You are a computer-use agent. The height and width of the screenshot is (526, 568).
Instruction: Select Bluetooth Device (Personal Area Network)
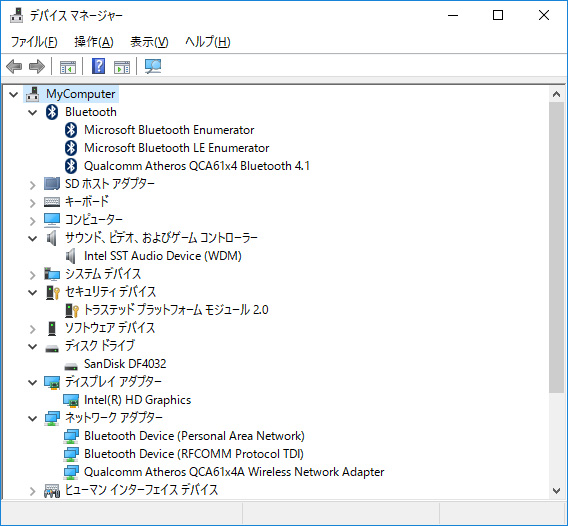[194, 436]
